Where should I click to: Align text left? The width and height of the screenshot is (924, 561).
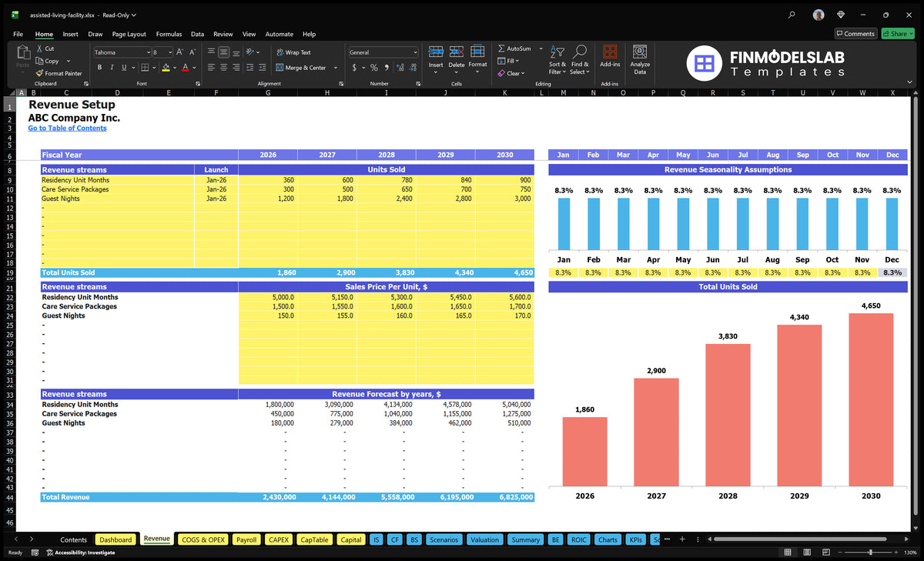click(x=211, y=68)
